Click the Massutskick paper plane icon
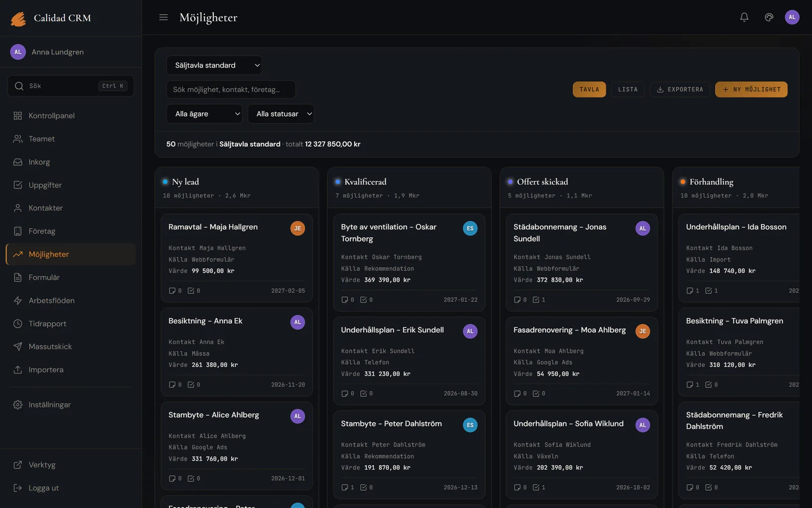The height and width of the screenshot is (508, 812). tap(18, 346)
